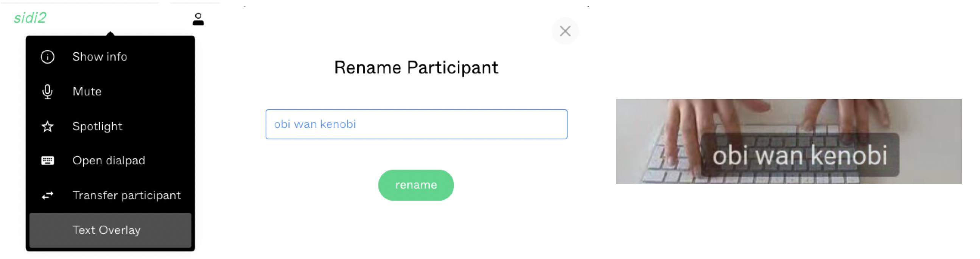Mute participant sidi2 from the menu

click(87, 91)
